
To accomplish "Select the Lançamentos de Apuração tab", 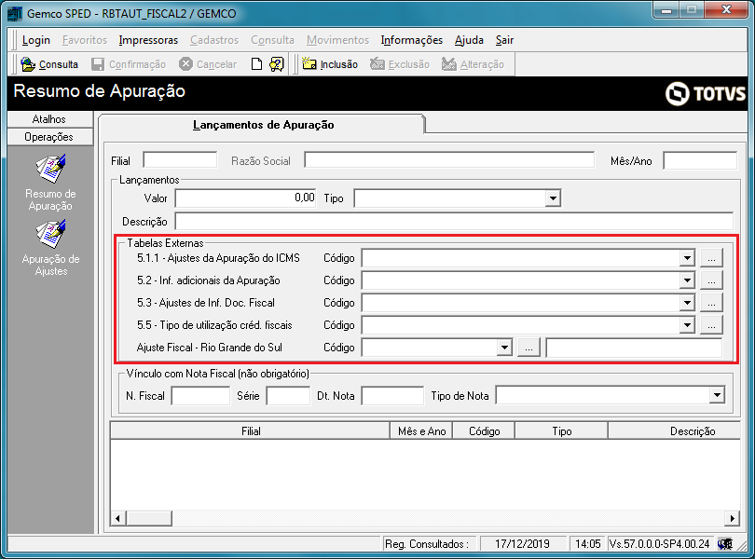I will (263, 125).
